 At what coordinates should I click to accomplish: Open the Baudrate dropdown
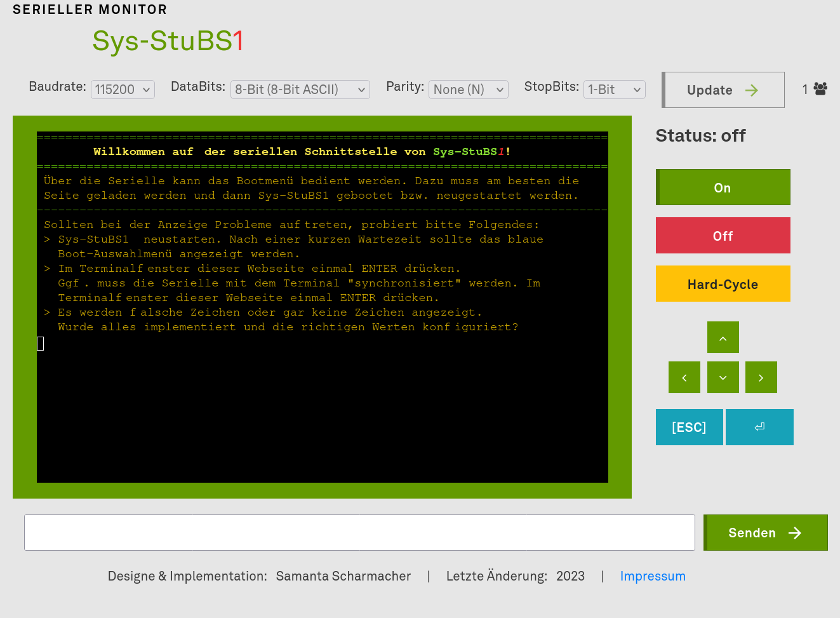(123, 90)
